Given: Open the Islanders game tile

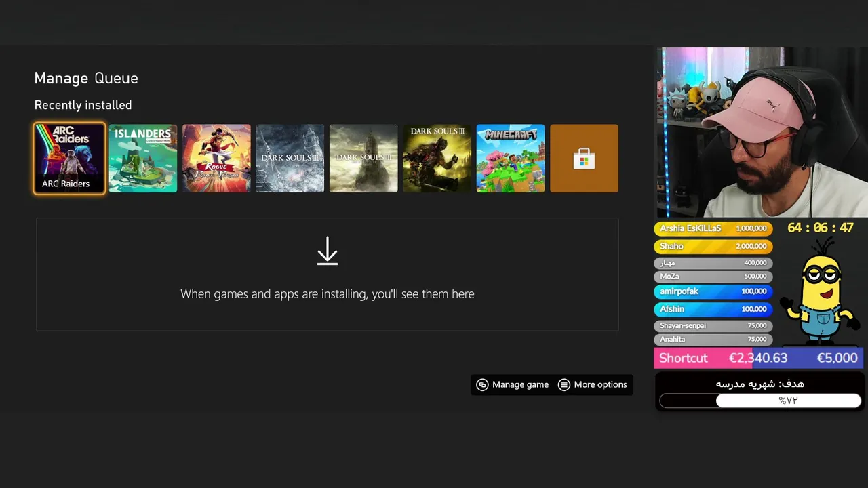Looking at the screenshot, I should 143,159.
